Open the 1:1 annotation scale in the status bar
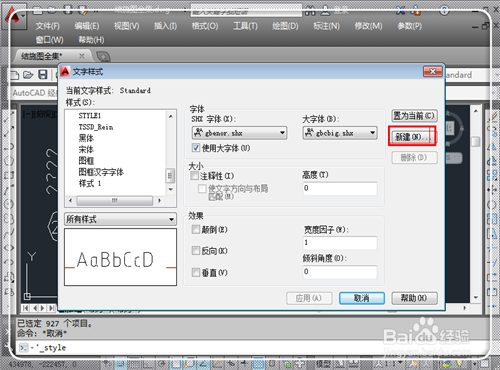Image resolution: width=500 pixels, height=370 pixels. pyautogui.click(x=390, y=364)
